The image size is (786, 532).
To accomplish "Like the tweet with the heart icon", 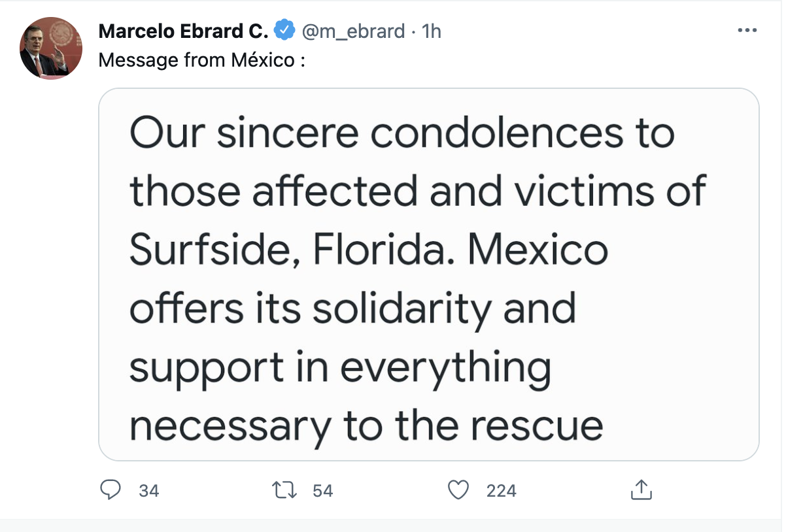I will tap(460, 490).
